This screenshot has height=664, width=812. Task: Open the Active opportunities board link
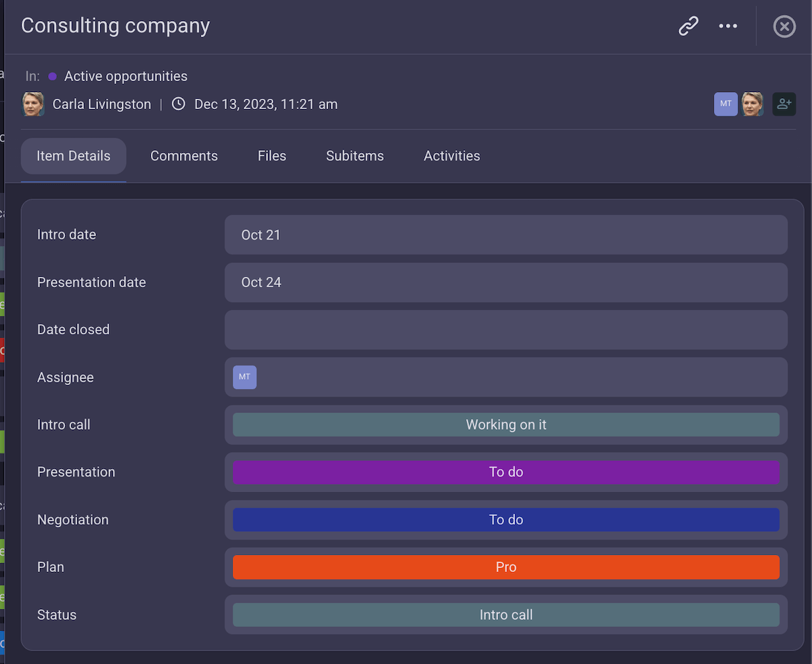125,76
